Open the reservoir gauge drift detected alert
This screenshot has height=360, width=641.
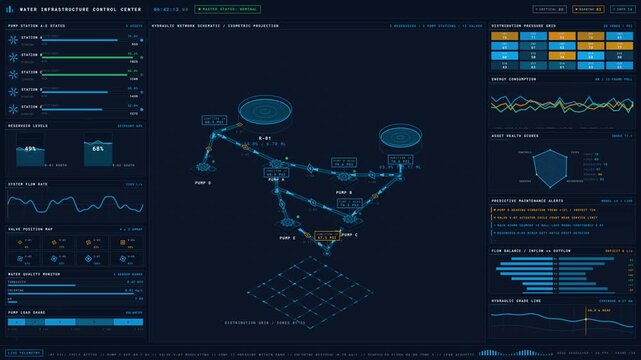coord(541,233)
